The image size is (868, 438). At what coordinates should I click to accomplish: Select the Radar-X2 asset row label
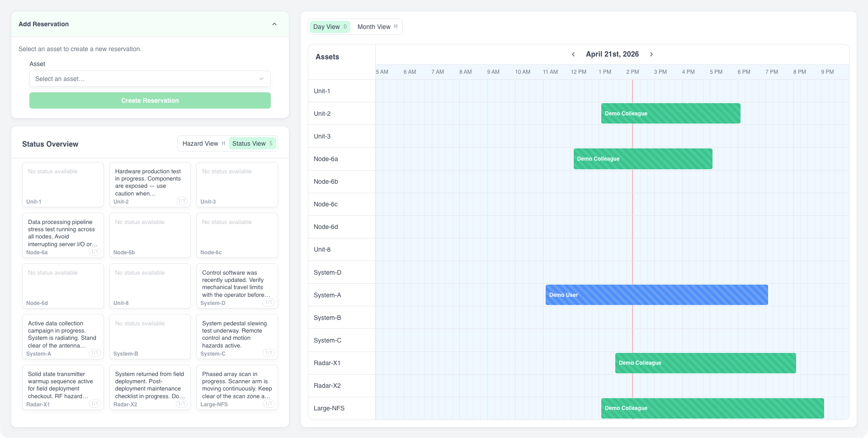tap(327, 386)
